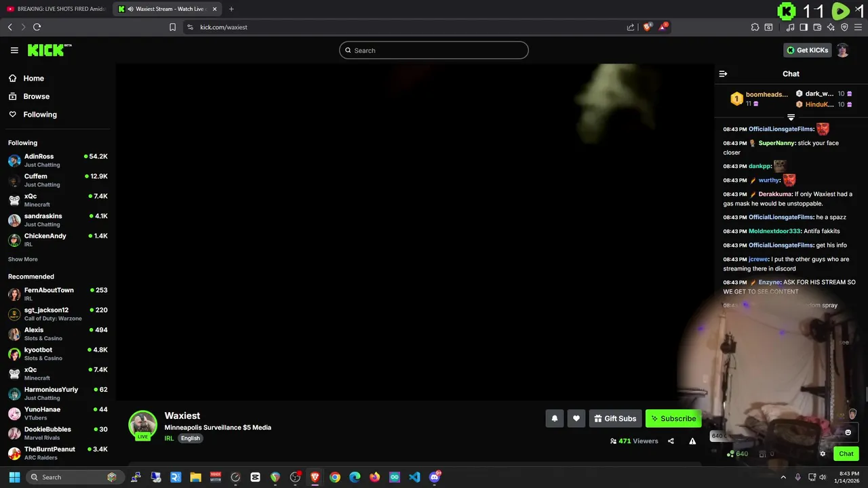Send message with Chat button
The height and width of the screenshot is (488, 868).
tap(846, 454)
